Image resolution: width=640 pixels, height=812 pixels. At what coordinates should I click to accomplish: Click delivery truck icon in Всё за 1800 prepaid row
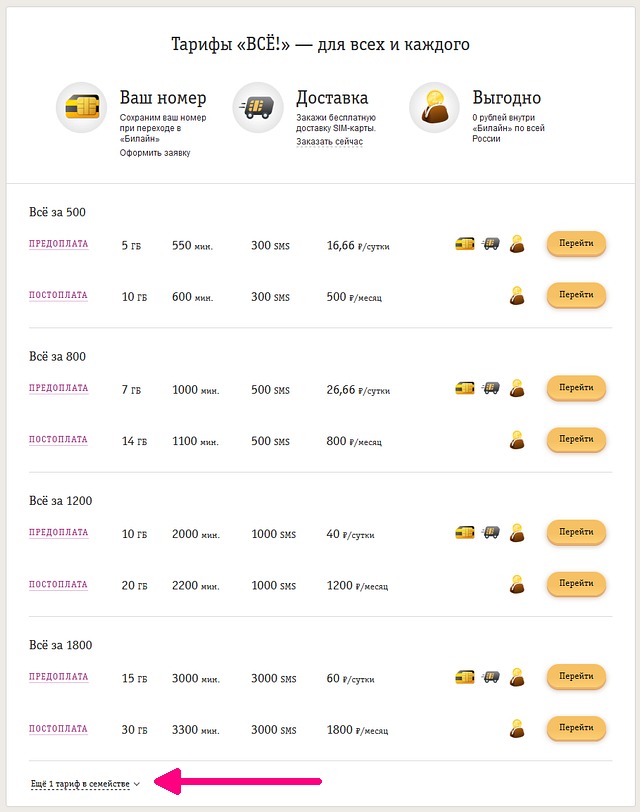490,676
